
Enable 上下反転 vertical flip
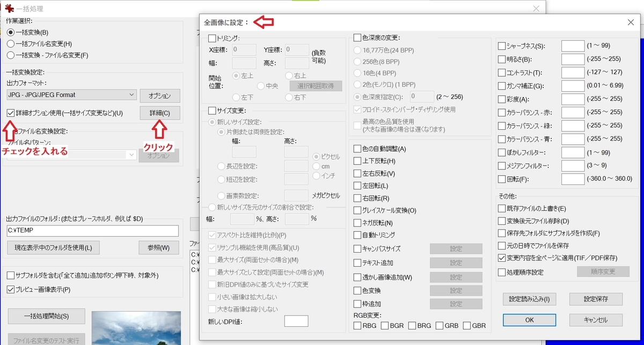pyautogui.click(x=357, y=161)
